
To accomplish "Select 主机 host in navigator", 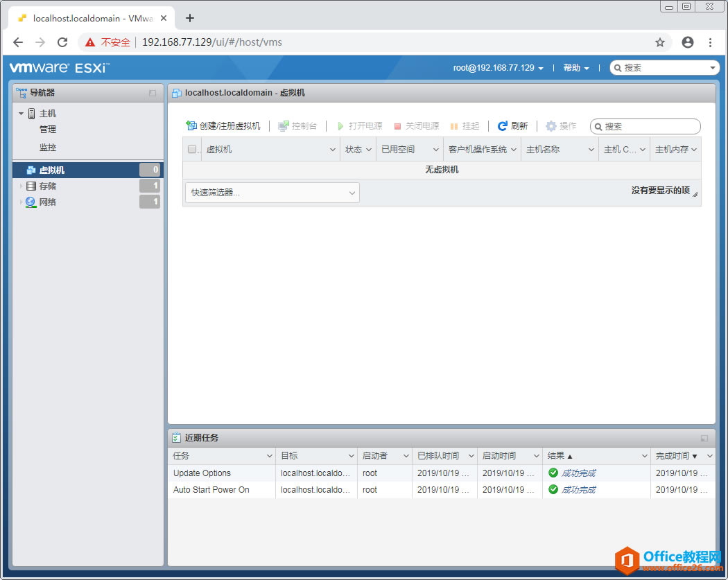I will point(47,113).
